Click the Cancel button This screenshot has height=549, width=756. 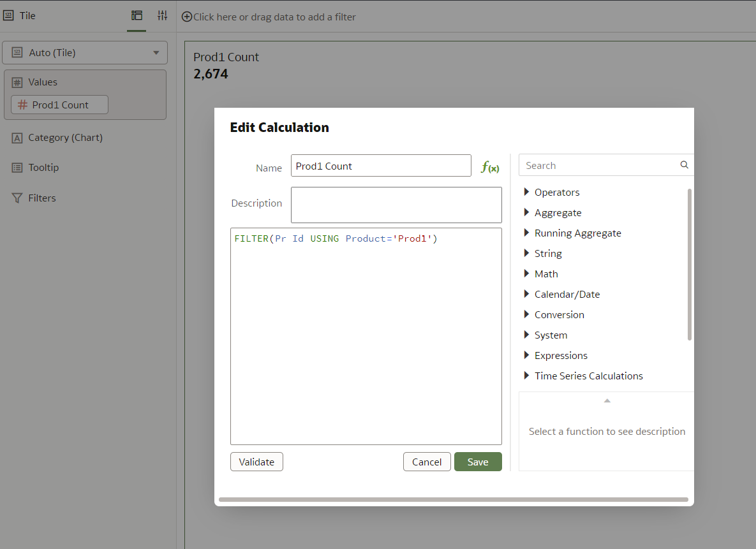click(427, 462)
